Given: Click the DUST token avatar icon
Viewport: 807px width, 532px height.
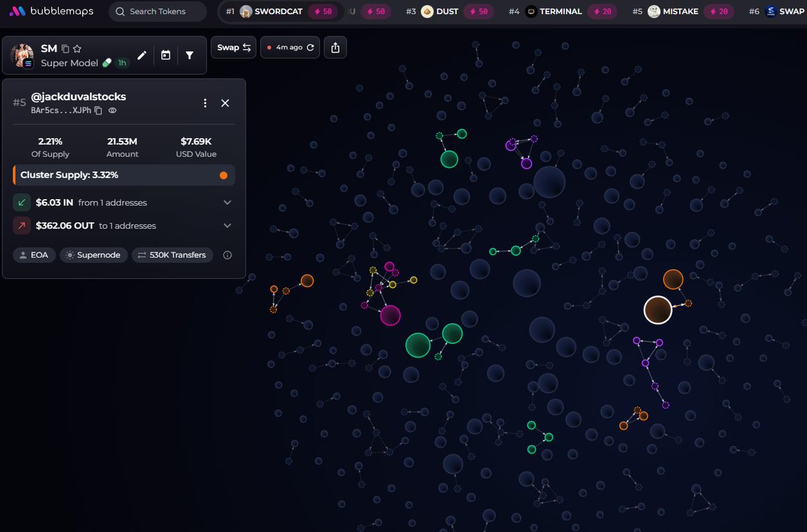Looking at the screenshot, I should (427, 11).
